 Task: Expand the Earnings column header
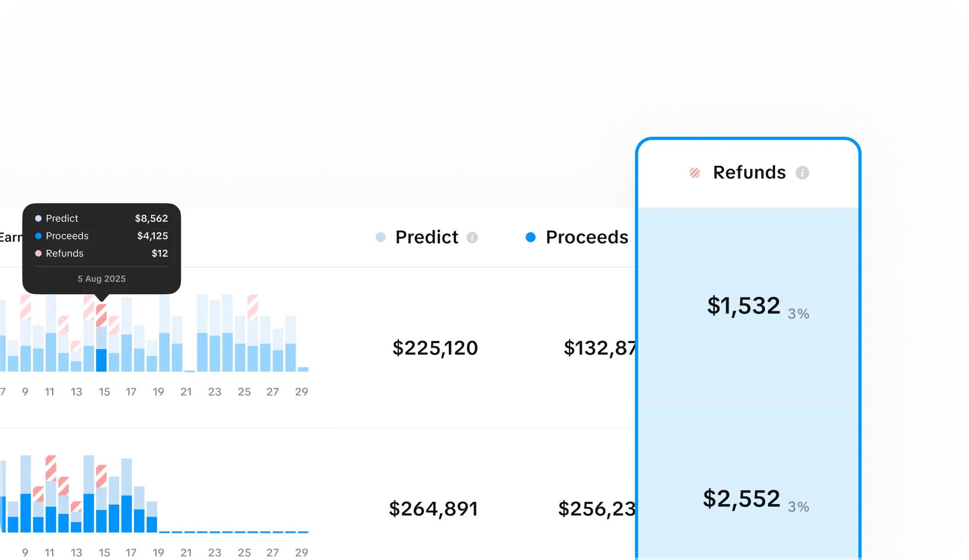tap(12, 237)
